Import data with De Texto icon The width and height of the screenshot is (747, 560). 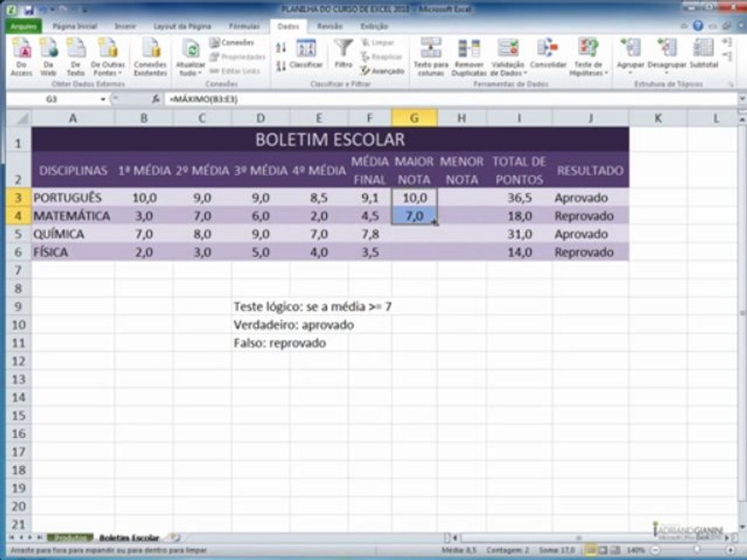pyautogui.click(x=75, y=57)
